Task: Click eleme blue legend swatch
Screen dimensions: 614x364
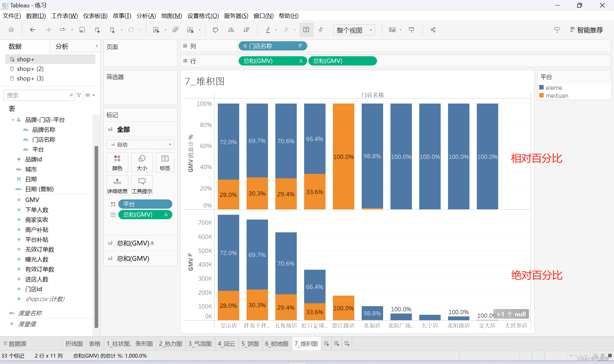Action: [x=541, y=87]
